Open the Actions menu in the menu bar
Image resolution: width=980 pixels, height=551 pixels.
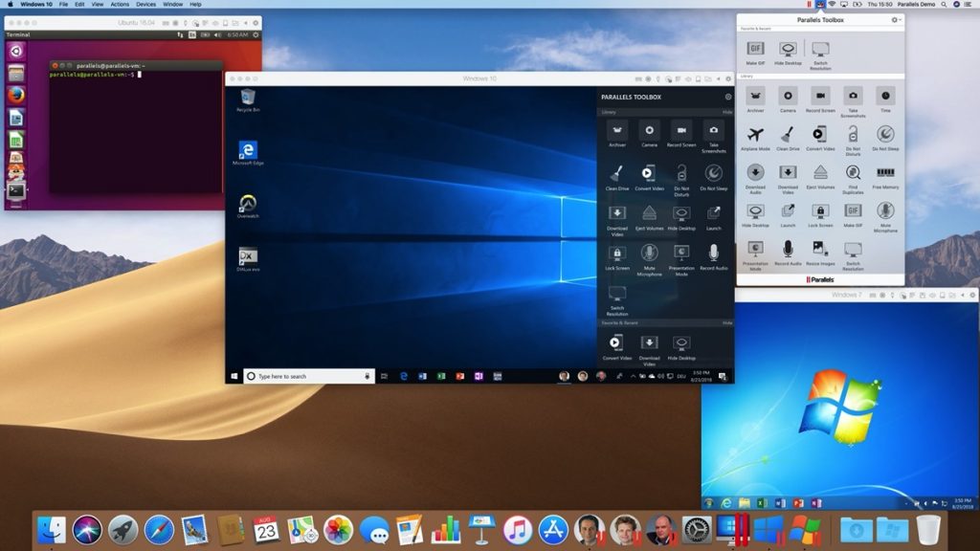pos(119,4)
